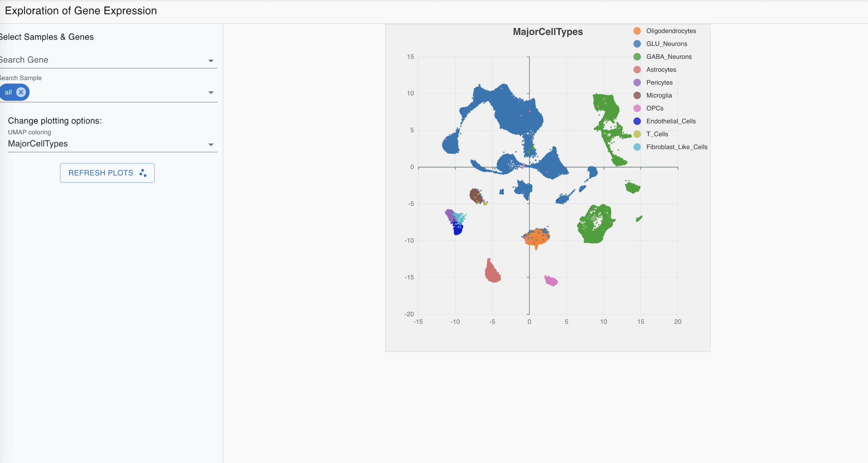Click the GABA_Neurons green legend marker

pyautogui.click(x=637, y=57)
